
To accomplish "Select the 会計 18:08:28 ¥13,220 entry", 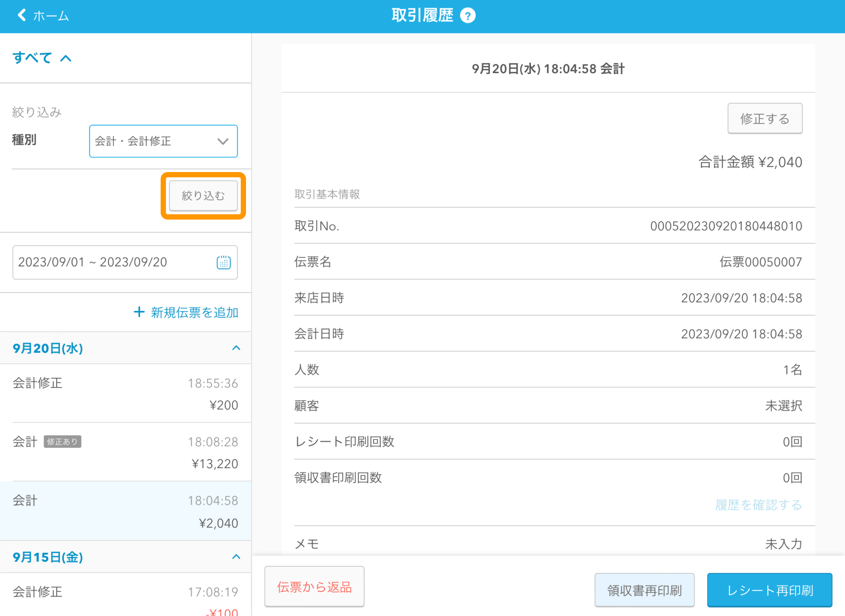I will tap(125, 452).
